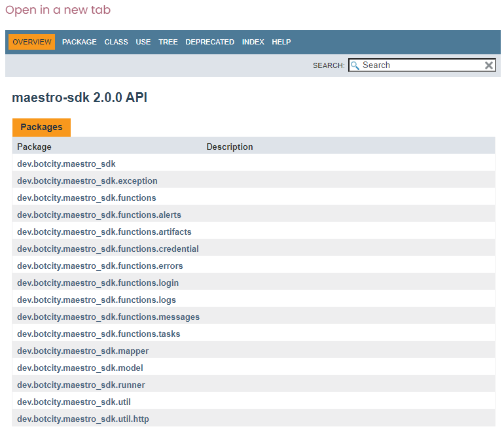Open the TREE navigation item
This screenshot has width=504, height=433.
tap(168, 42)
